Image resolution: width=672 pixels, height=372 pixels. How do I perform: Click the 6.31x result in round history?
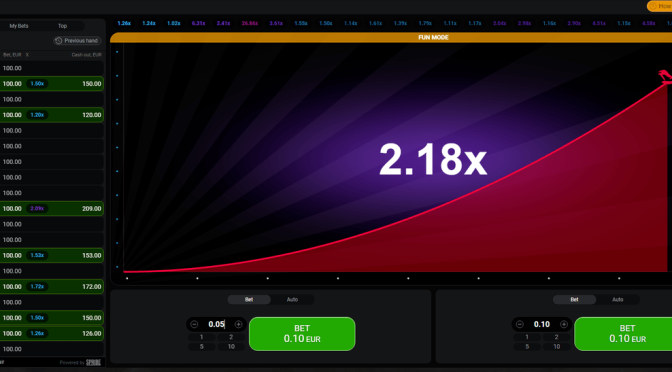tap(198, 23)
